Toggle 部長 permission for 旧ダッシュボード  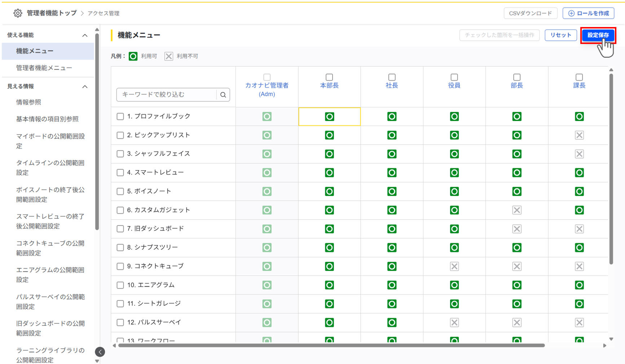coord(517,229)
